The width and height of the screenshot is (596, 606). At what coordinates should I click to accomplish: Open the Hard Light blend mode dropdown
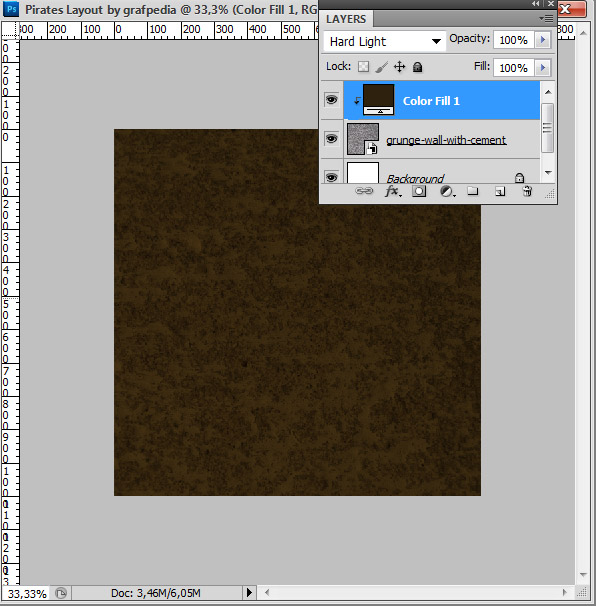click(385, 41)
